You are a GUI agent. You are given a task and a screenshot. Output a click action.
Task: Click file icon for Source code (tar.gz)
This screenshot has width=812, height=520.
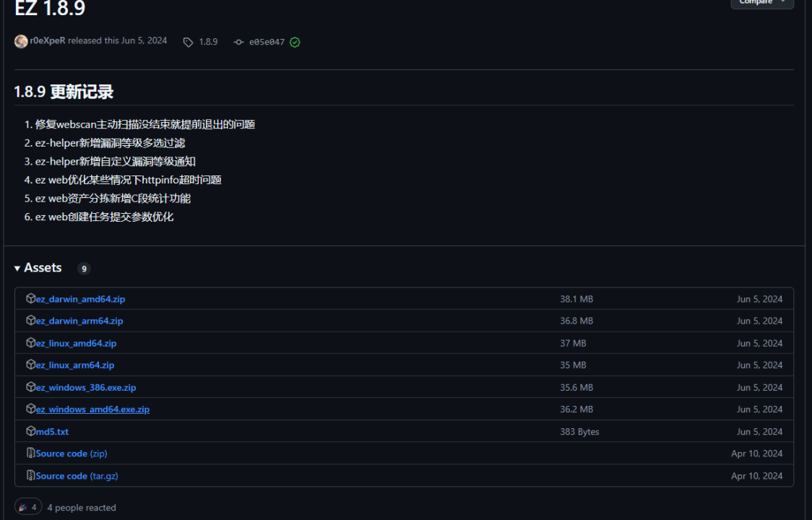click(30, 475)
